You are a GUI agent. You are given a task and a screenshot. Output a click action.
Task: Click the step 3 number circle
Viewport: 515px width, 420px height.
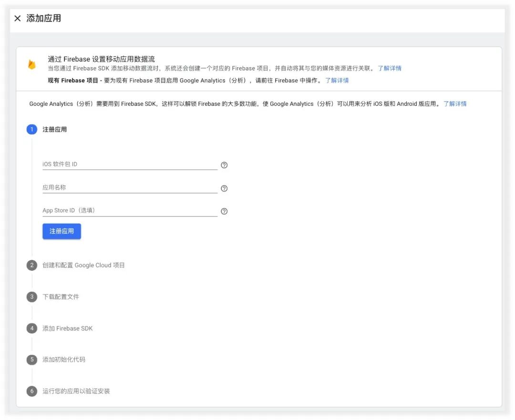point(32,297)
